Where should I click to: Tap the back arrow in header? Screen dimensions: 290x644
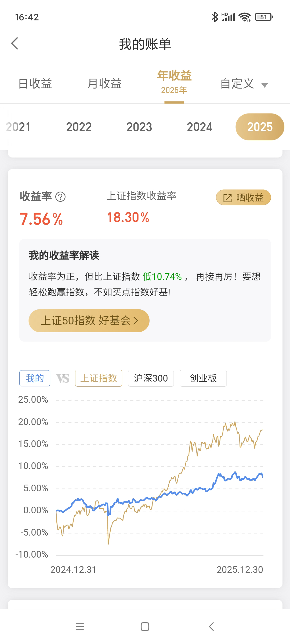click(15, 43)
